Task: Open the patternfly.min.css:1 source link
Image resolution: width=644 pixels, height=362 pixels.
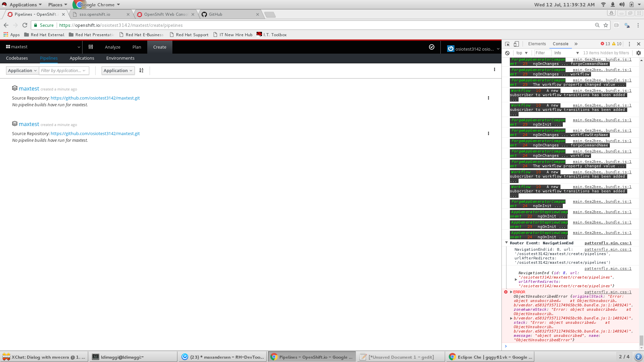Action: click(608, 243)
